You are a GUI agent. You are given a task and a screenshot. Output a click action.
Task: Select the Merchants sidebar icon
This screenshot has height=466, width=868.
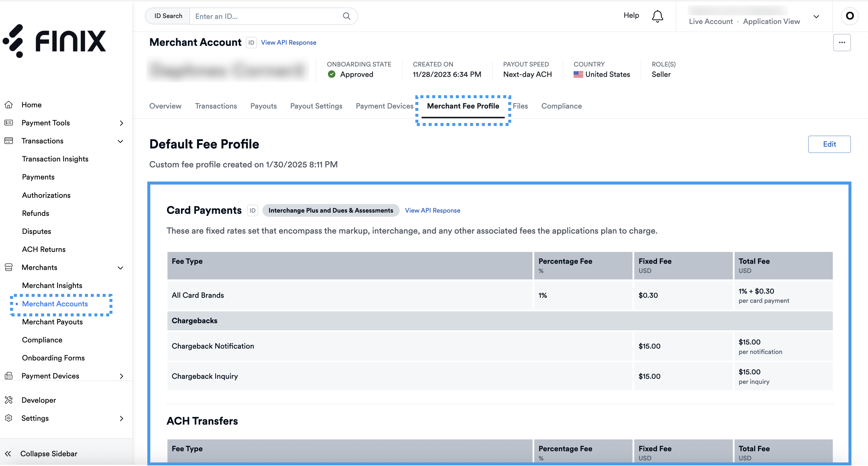(x=9, y=267)
